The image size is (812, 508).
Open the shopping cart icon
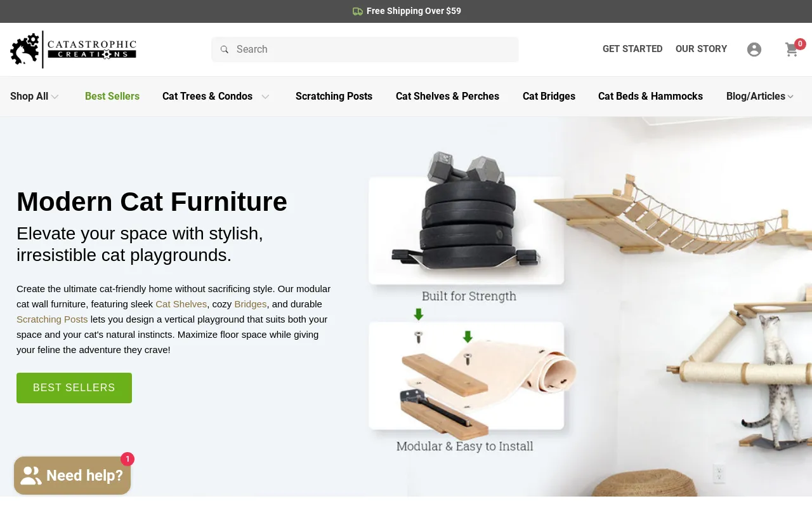pyautogui.click(x=791, y=50)
